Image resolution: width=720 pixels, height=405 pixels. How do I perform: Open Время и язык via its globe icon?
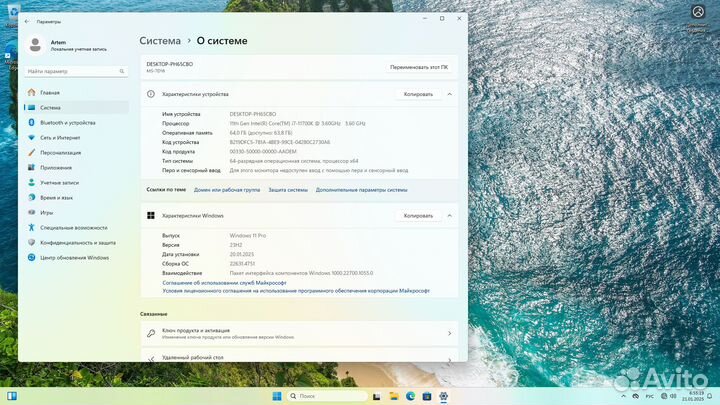click(x=31, y=197)
